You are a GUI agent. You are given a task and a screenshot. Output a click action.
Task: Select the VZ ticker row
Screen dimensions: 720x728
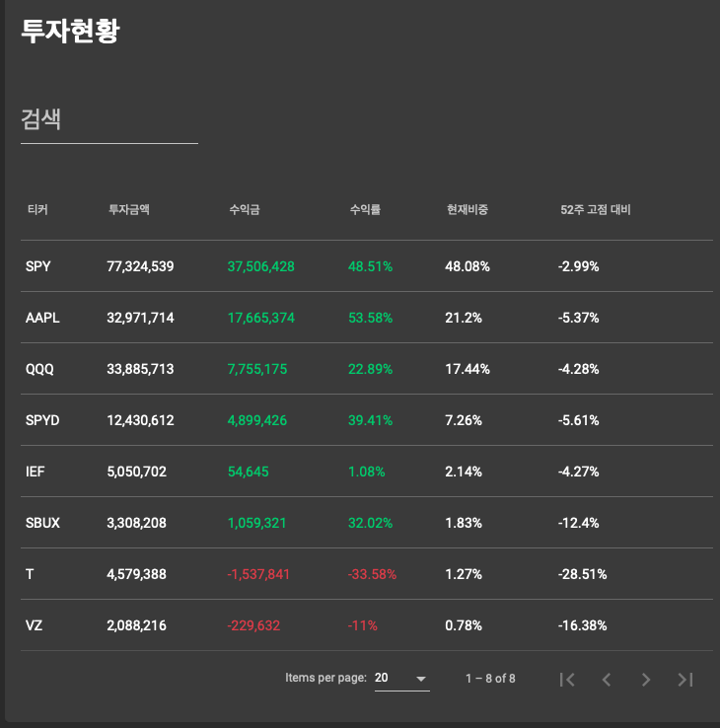point(367,625)
